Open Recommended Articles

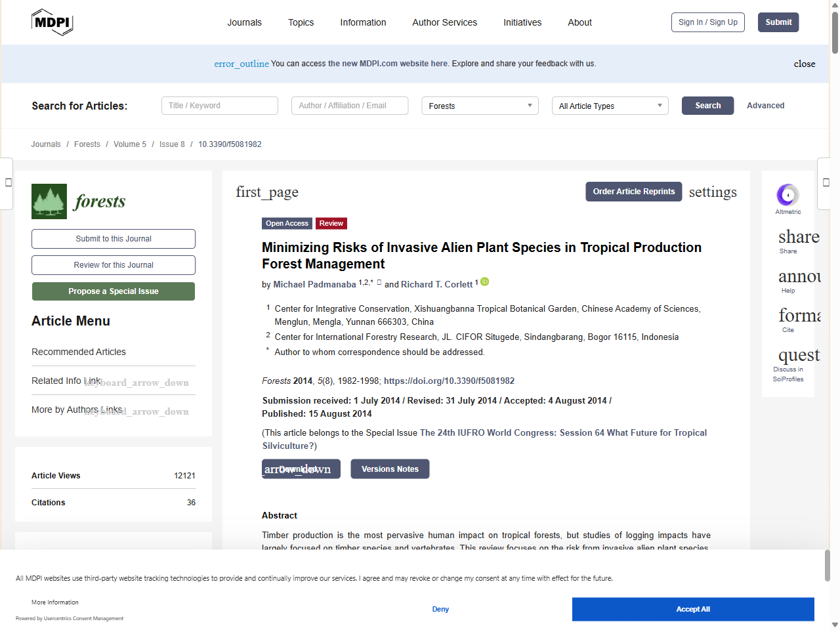pos(79,352)
